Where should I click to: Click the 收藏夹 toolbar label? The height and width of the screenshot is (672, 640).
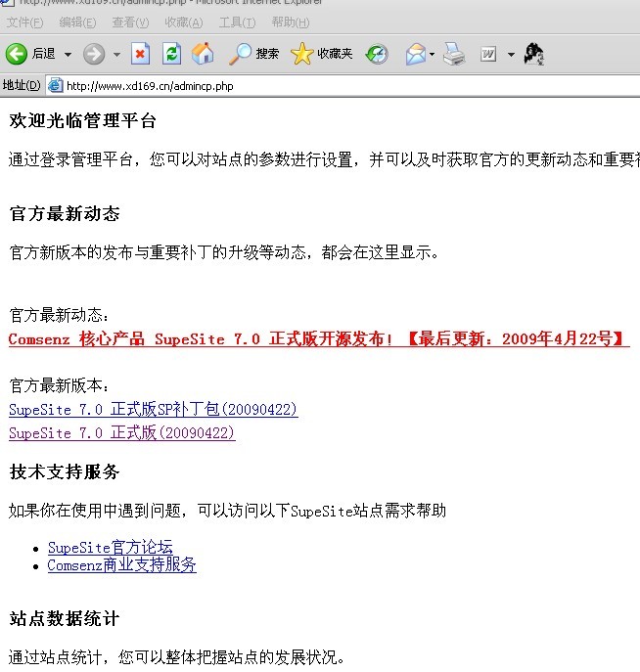(336, 54)
